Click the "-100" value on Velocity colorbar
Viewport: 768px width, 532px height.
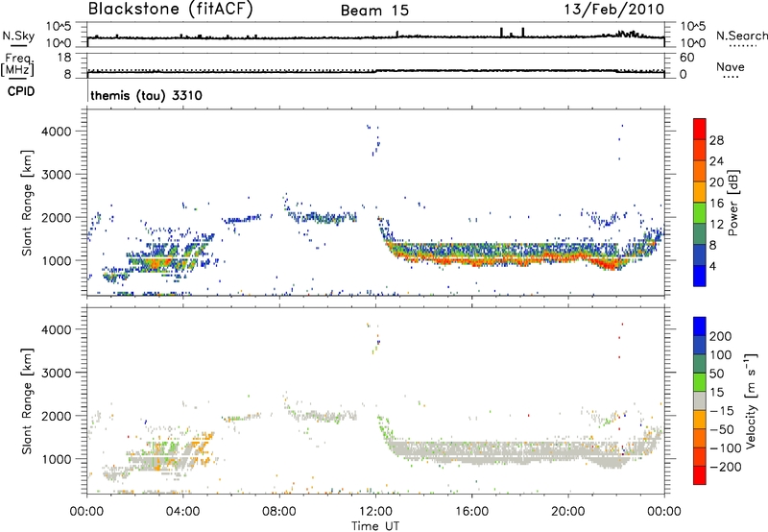tap(725, 447)
